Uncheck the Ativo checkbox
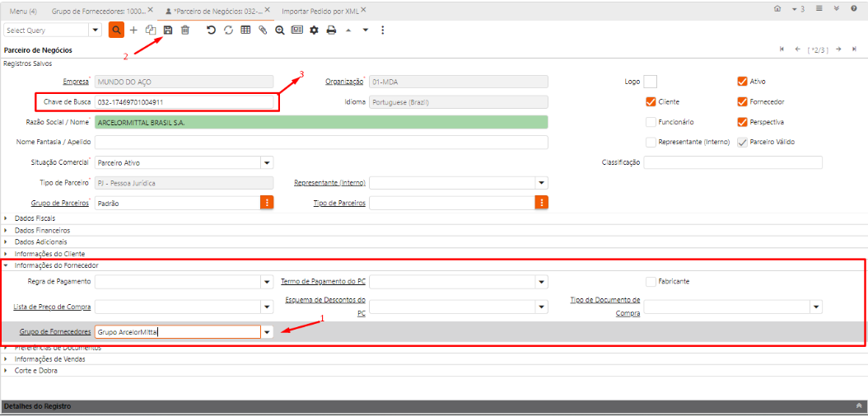The height and width of the screenshot is (417, 868). [x=742, y=82]
